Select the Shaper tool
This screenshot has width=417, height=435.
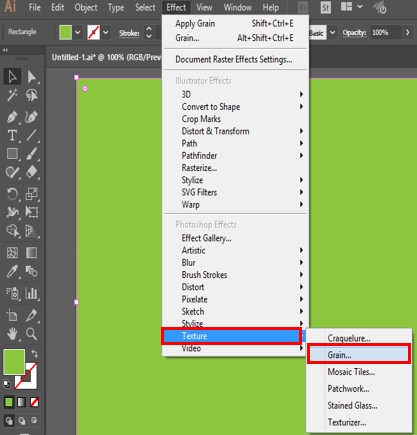pos(12,172)
